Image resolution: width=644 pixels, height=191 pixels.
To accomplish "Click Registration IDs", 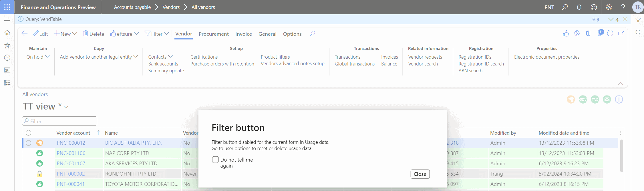I will click(475, 57).
